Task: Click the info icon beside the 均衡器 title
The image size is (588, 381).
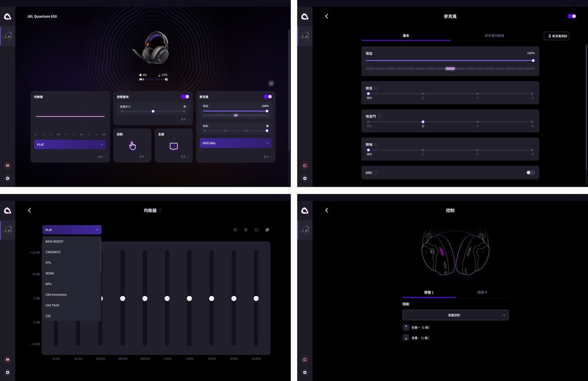Action: (160, 210)
